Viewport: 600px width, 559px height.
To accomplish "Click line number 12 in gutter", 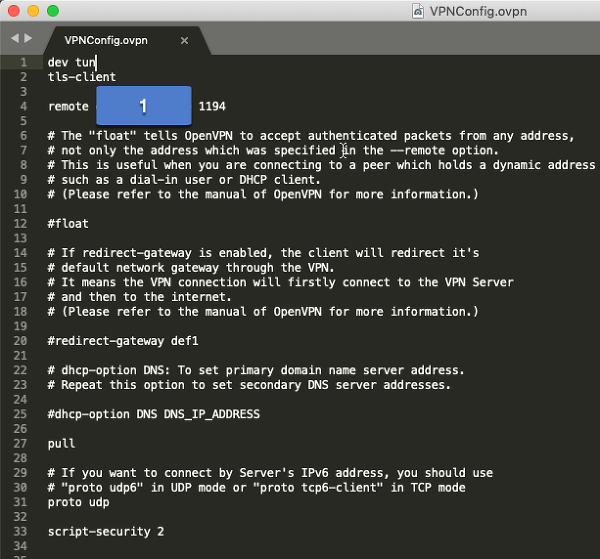I will [21, 223].
